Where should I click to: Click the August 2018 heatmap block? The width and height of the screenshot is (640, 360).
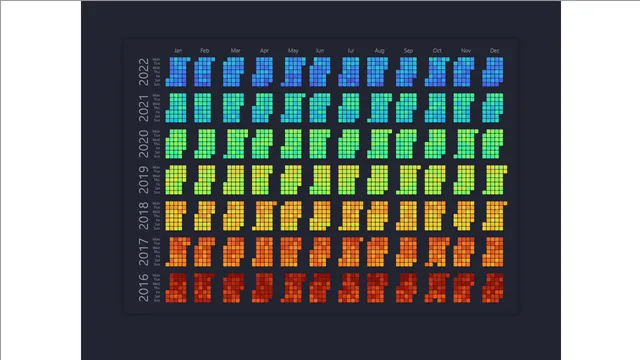(378, 216)
